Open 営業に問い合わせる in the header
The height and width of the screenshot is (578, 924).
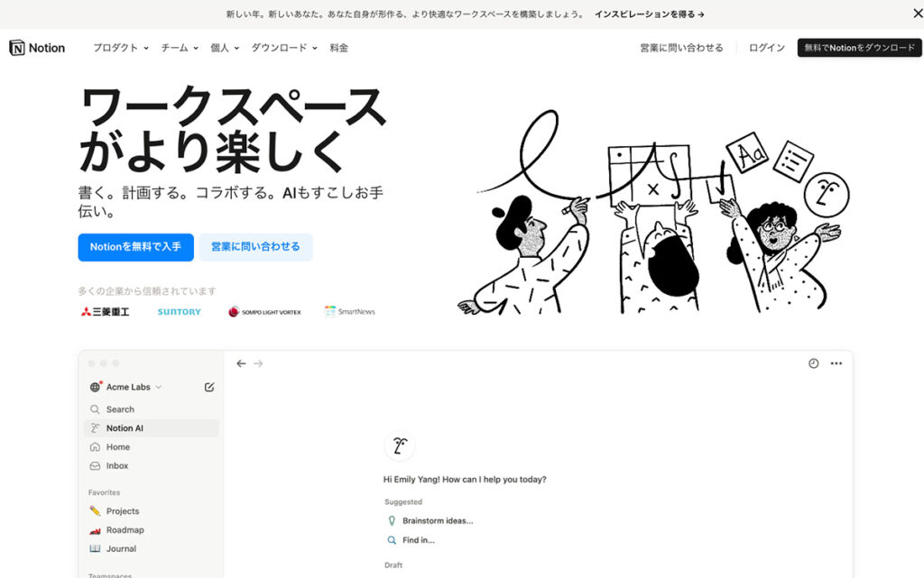[x=682, y=48]
